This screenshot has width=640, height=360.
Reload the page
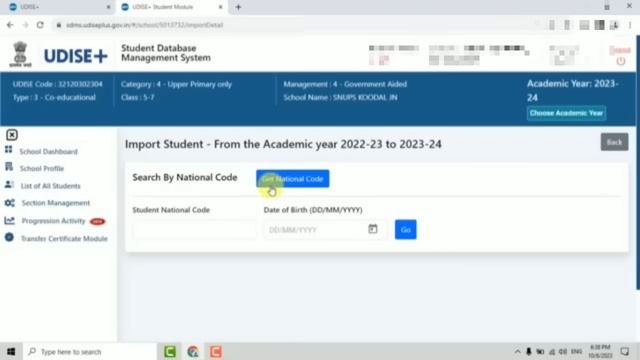click(40, 25)
